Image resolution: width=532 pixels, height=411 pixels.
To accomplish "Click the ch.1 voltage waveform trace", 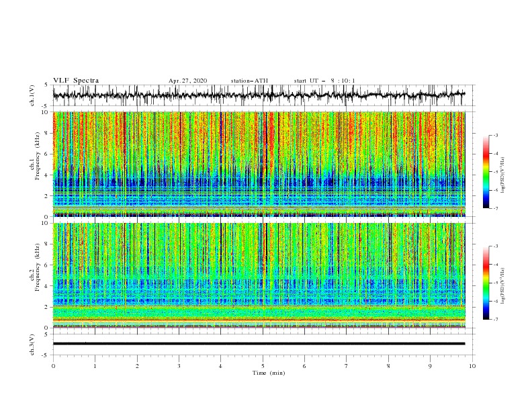I will coord(259,95).
